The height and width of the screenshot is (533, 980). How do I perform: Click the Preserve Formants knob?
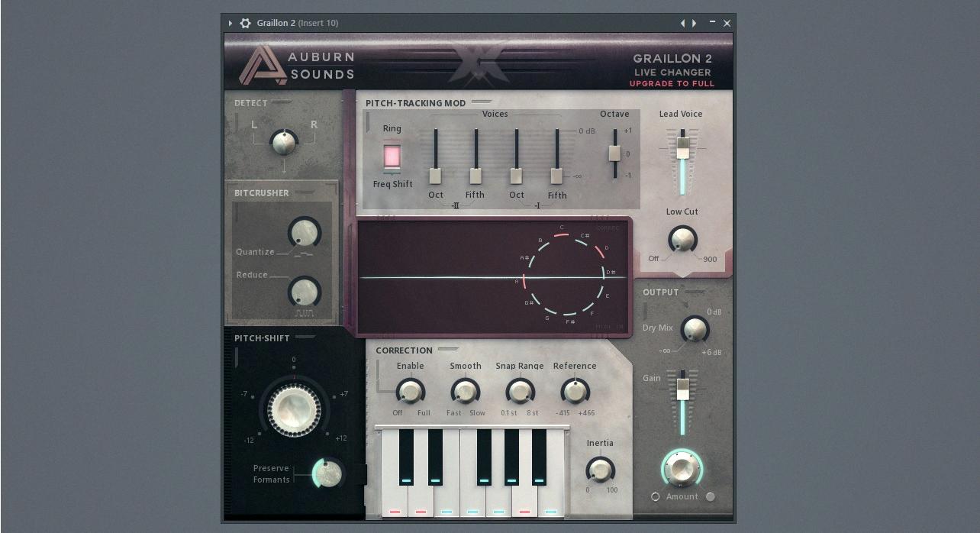[x=328, y=473]
